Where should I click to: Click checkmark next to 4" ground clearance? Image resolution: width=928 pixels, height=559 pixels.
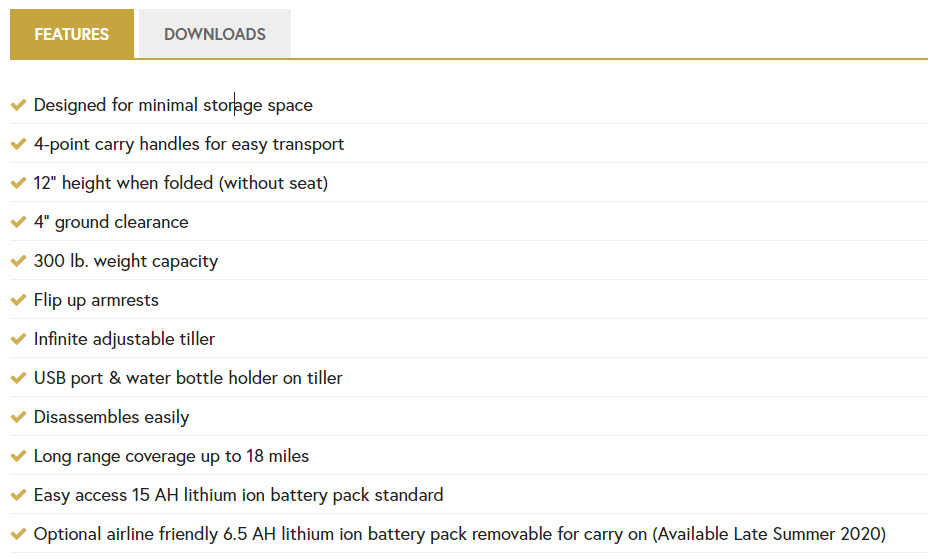tap(18, 222)
